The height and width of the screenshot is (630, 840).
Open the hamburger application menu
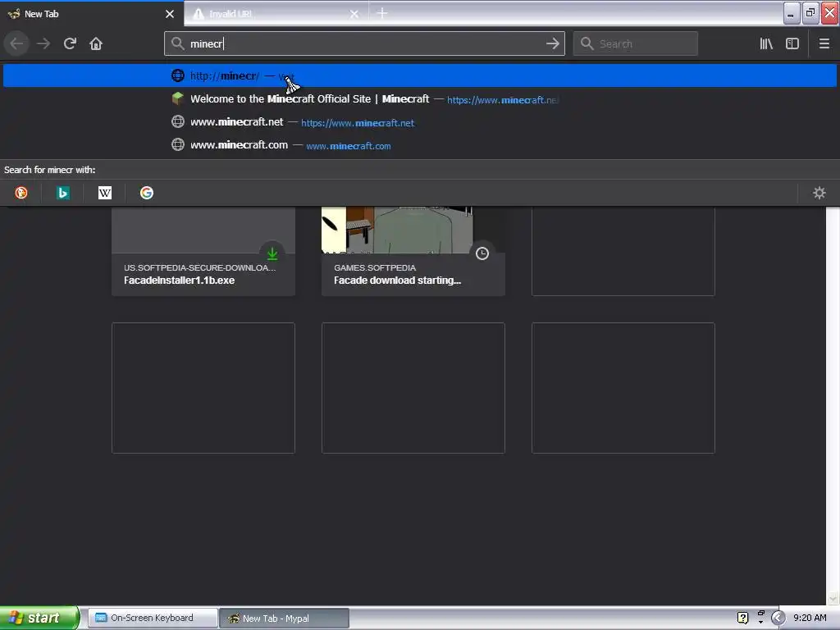(x=824, y=43)
